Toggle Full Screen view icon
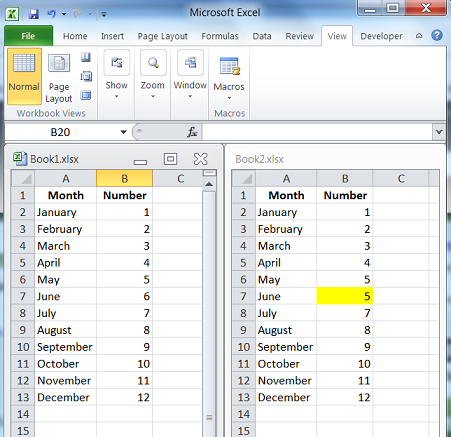The image size is (451, 437). pyautogui.click(x=86, y=95)
